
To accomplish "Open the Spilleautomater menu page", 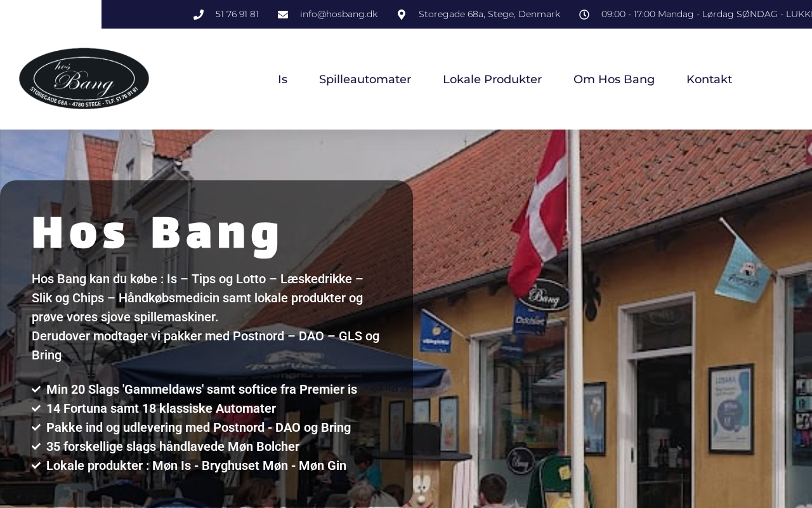I will coord(365,79).
